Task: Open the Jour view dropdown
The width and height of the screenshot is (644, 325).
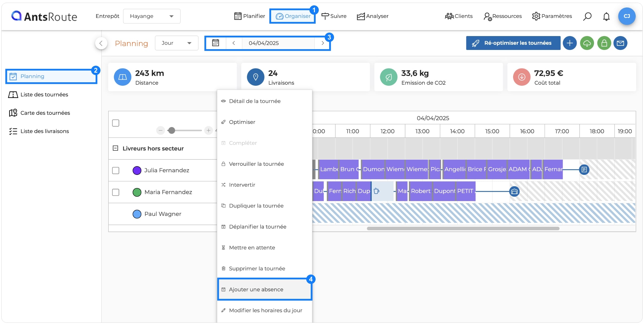Action: pos(176,43)
